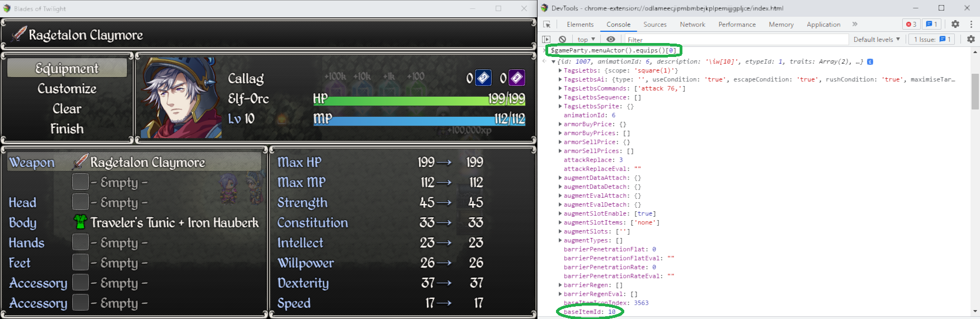Clear the console with the ban icon

point(562,40)
